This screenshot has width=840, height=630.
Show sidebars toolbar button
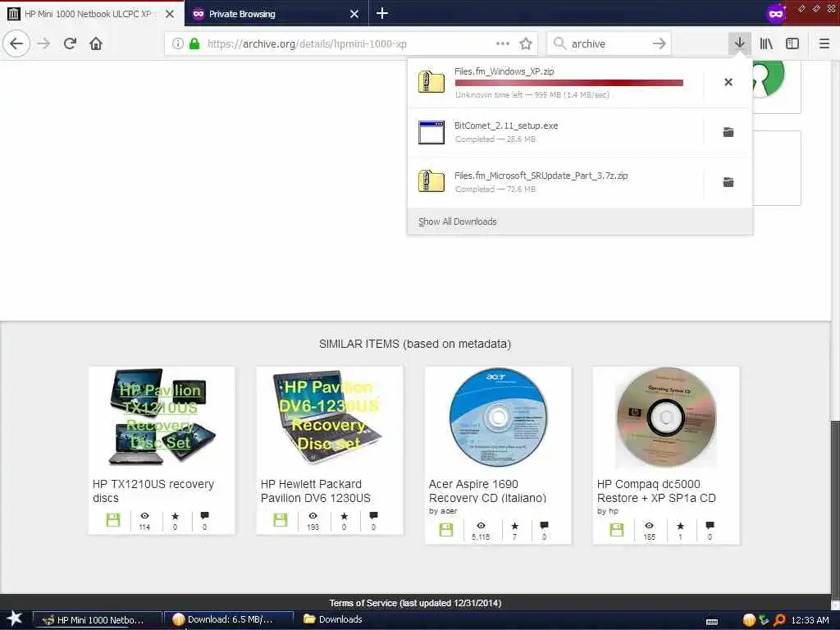coord(792,43)
